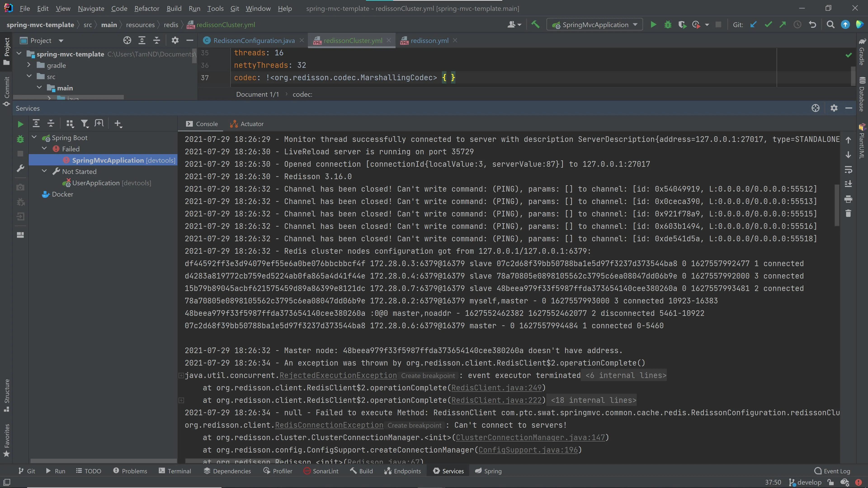The image size is (868, 488).
Task: Open ConfigSupport.java:196 link
Action: (528, 450)
